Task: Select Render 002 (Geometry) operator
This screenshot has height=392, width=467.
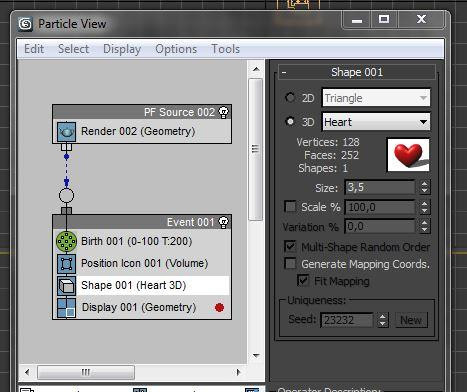Action: click(142, 131)
